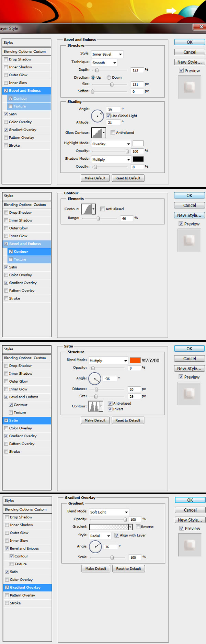Enable Anti-aliased in Contour Elements section
The image size is (206, 644).
pyautogui.click(x=103, y=209)
